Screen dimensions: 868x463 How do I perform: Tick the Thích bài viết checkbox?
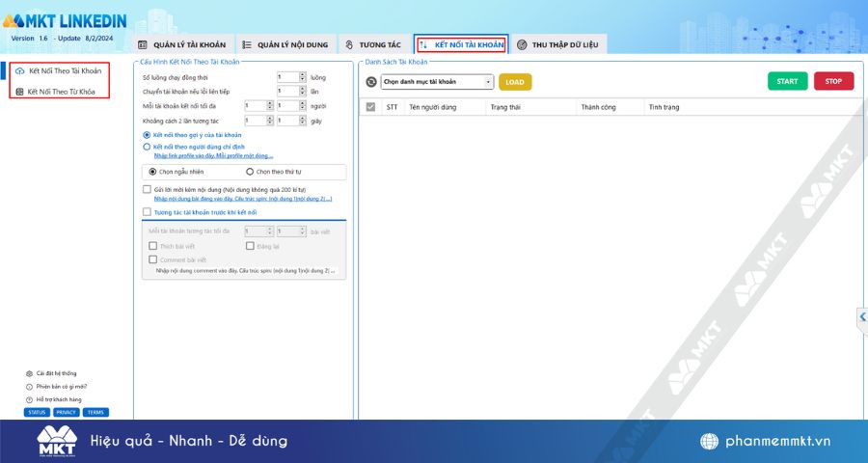click(x=152, y=246)
